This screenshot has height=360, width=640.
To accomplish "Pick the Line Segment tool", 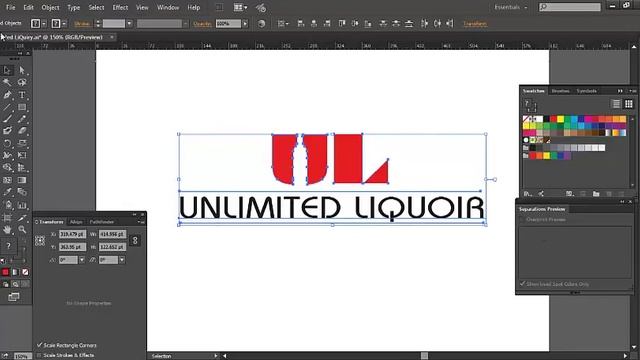I will click(x=7, y=107).
